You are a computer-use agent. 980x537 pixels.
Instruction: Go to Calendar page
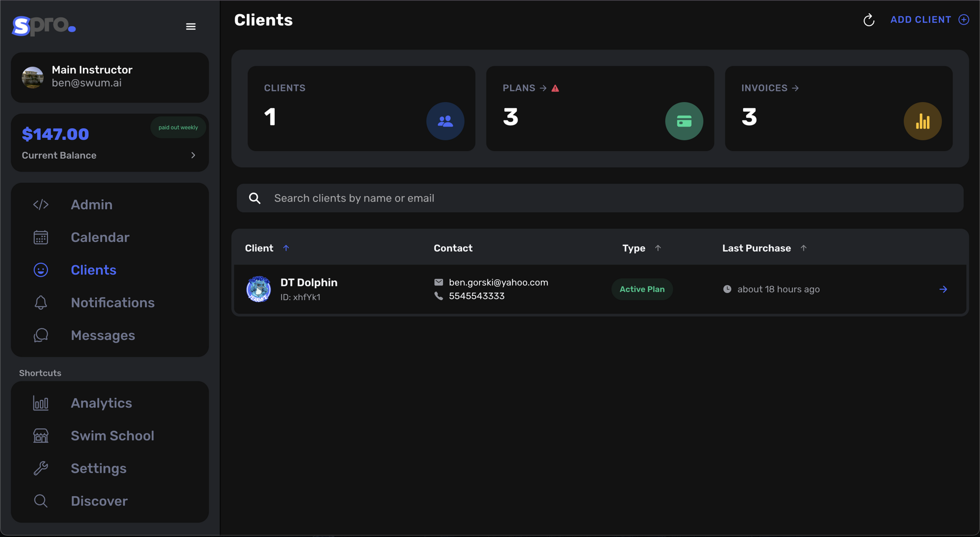coord(100,237)
